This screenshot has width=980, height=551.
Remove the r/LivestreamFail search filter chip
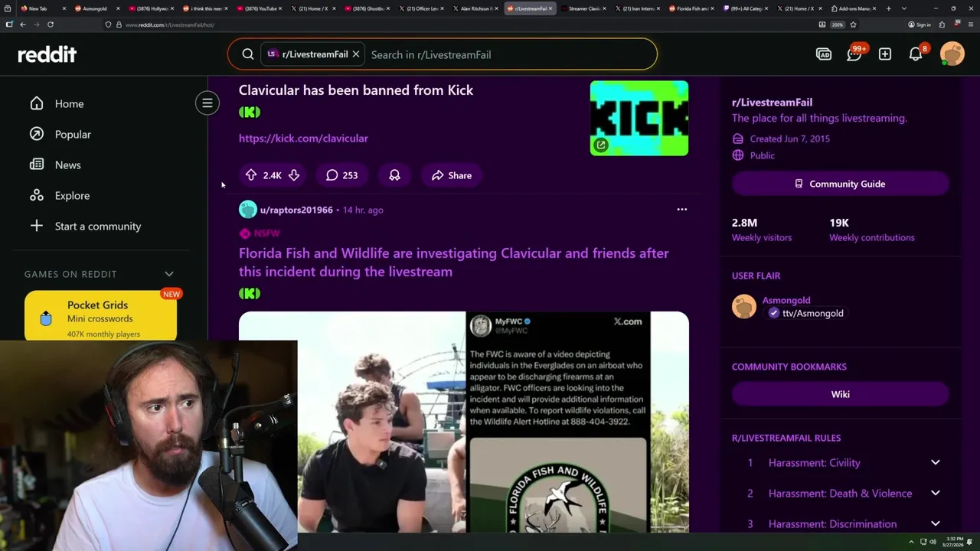(356, 54)
